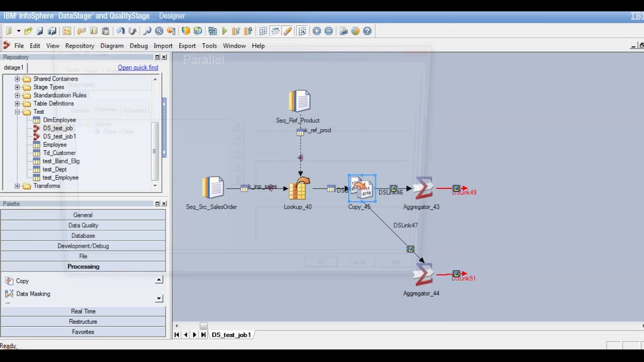Click the Seq_Src_SalesOrder stage icon
This screenshot has height=362, width=644.
(x=213, y=188)
